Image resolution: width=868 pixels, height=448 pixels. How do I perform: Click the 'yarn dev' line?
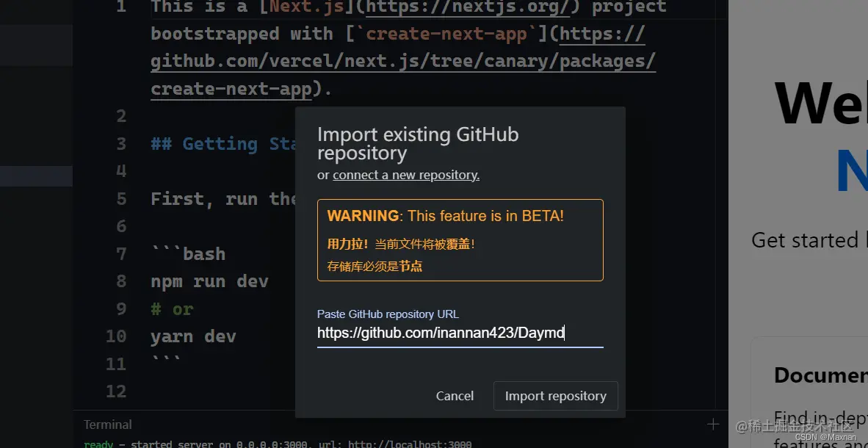click(193, 336)
